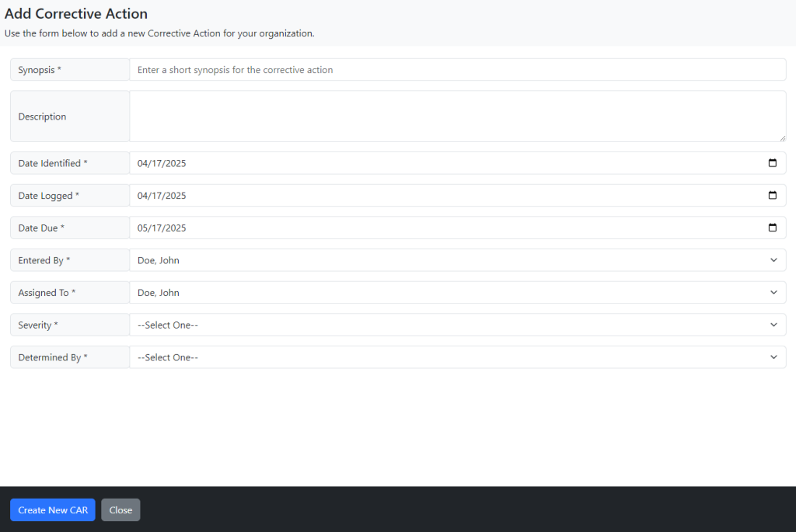Focus the Synopsis input field
This screenshot has width=796, height=532.
[x=457, y=69]
